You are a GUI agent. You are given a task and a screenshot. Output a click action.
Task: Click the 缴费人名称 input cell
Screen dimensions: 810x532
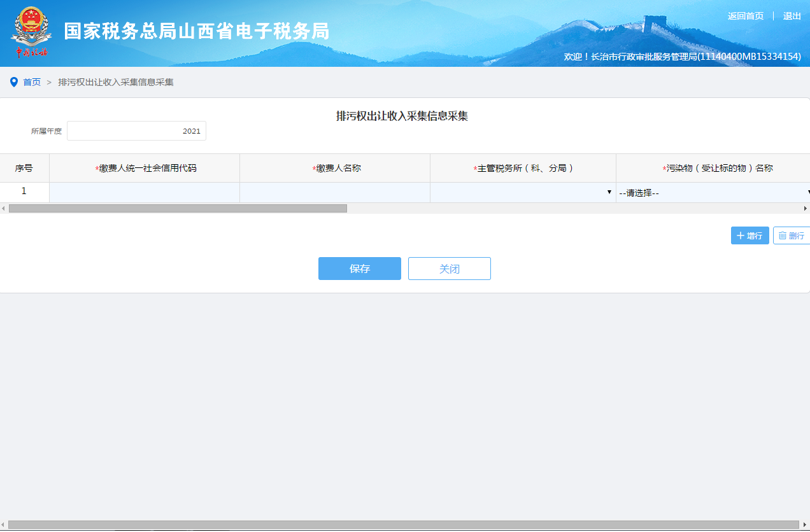click(x=335, y=192)
